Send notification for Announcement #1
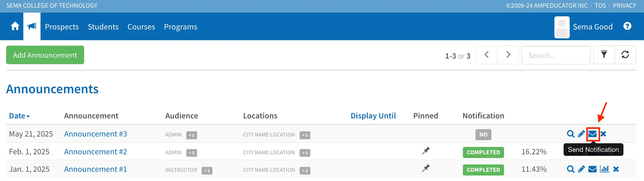644x181 pixels. tap(593, 169)
